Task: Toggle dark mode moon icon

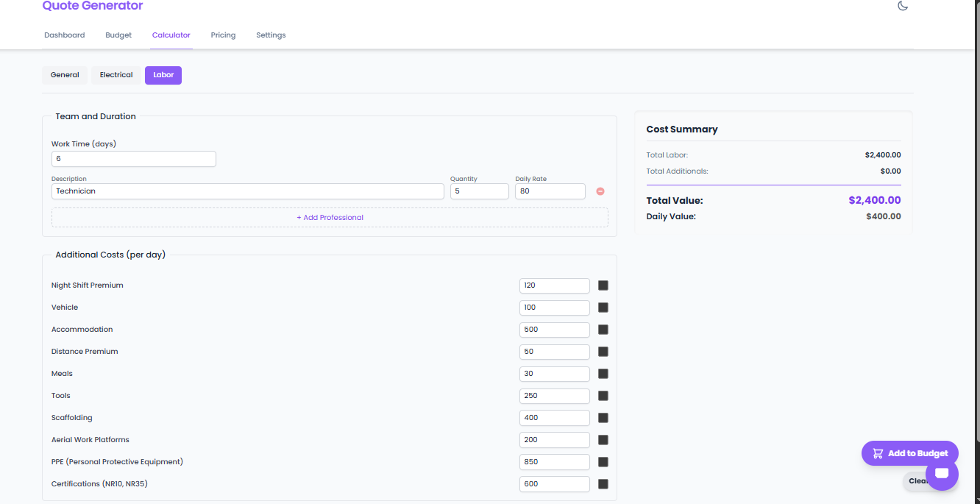Action: [x=903, y=6]
